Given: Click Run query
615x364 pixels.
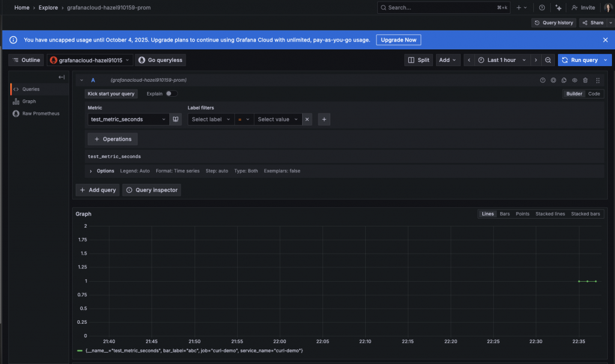Looking at the screenshot, I should (x=580, y=60).
